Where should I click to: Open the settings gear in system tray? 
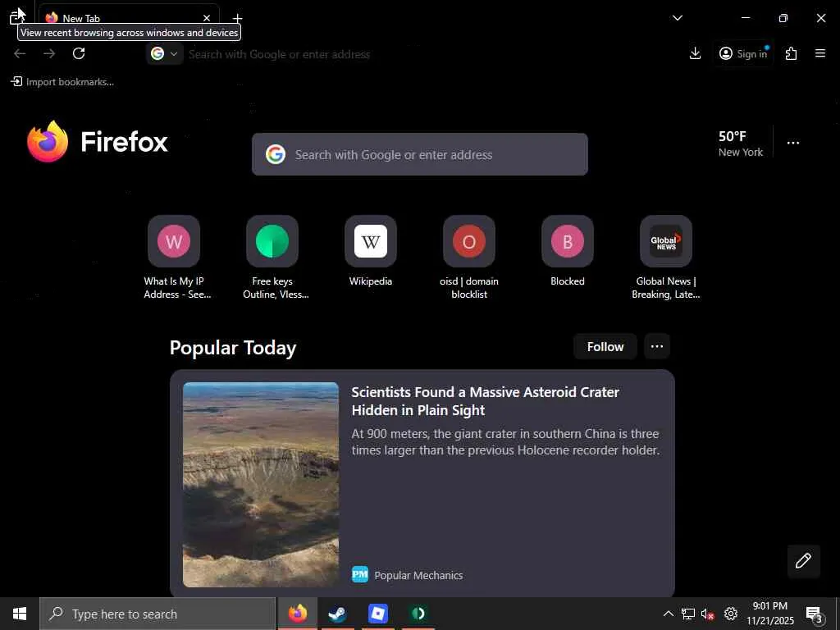731,614
